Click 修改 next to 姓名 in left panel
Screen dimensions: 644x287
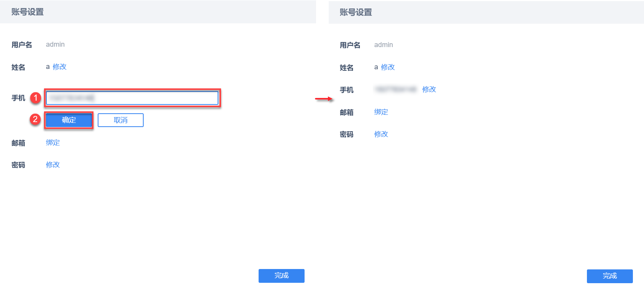click(59, 67)
